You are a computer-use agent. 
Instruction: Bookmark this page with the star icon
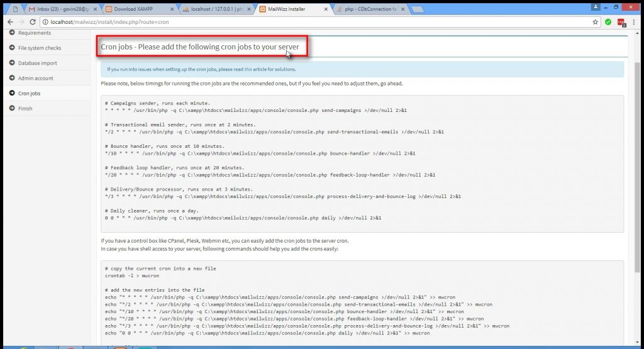pos(595,22)
